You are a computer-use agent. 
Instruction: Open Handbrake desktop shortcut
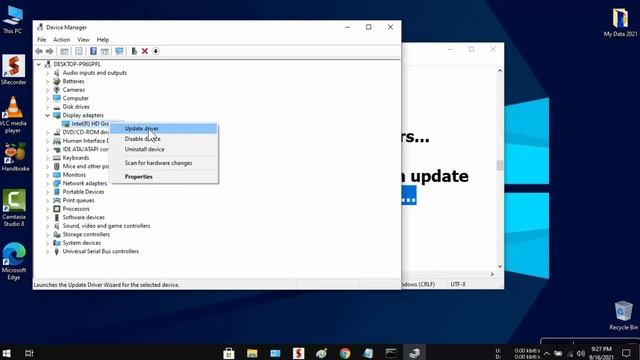15,157
